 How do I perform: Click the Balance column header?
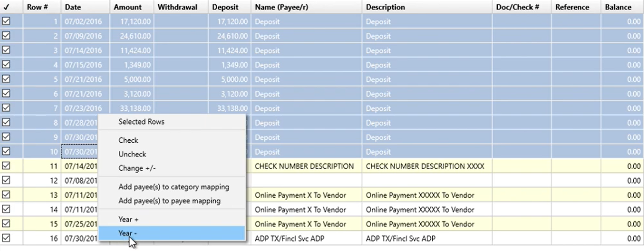click(x=622, y=7)
